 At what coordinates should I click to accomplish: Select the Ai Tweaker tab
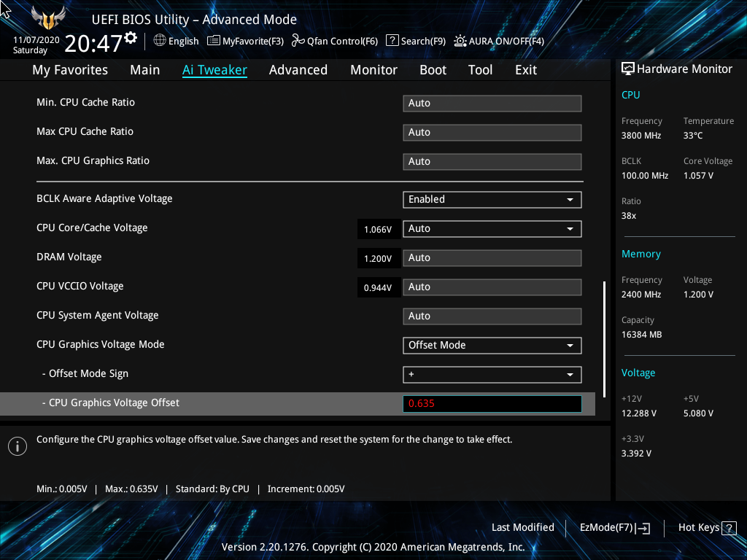point(214,70)
